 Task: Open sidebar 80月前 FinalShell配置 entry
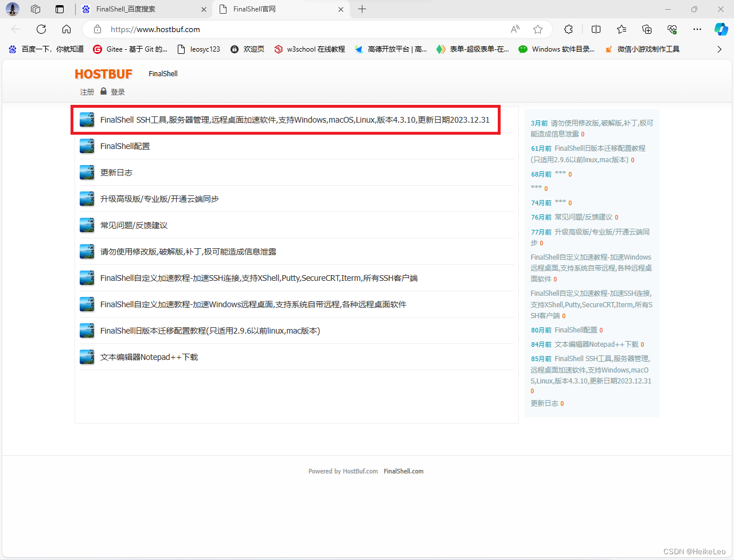[576, 330]
